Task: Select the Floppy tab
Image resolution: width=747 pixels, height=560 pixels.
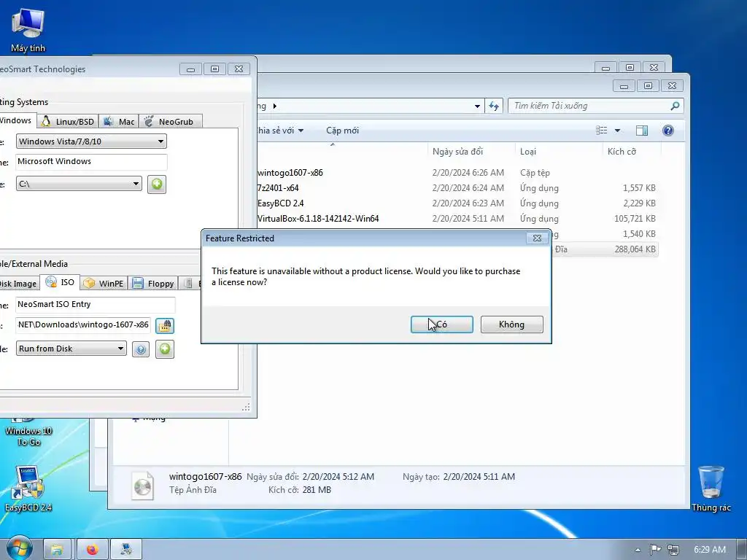Action: 153,284
